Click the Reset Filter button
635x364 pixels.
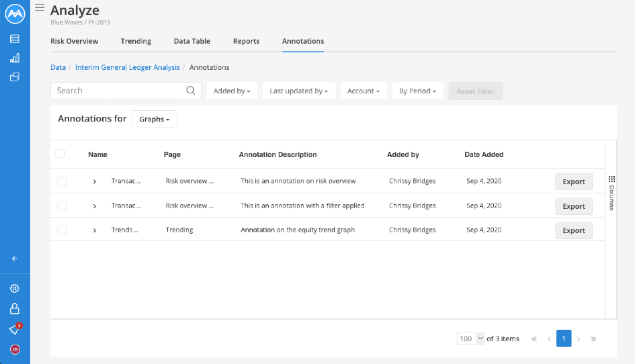point(476,91)
